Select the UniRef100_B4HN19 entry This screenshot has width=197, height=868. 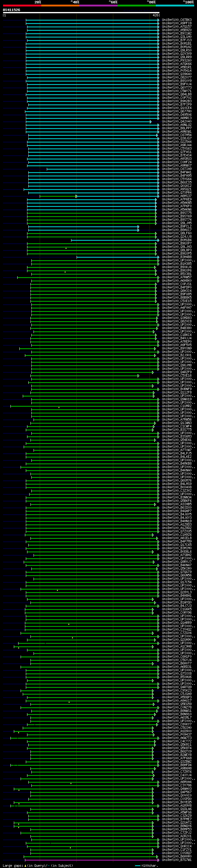point(177,521)
